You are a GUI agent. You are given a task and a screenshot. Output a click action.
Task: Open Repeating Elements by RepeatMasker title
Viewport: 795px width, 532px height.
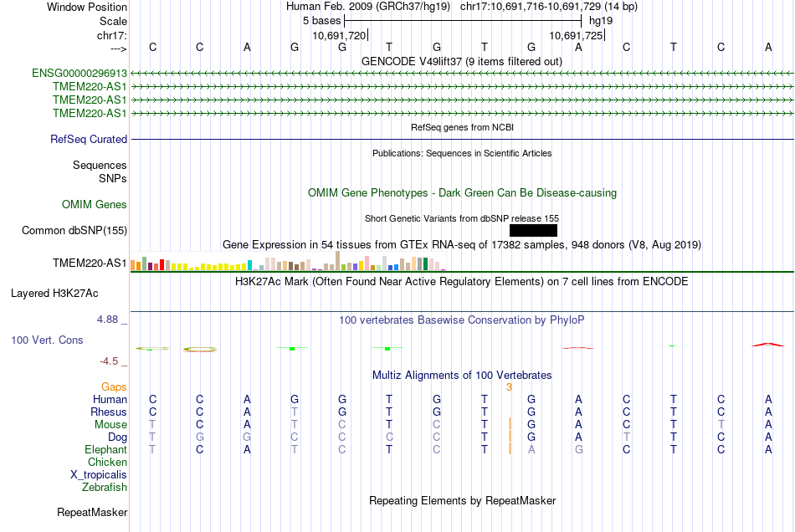click(x=462, y=501)
